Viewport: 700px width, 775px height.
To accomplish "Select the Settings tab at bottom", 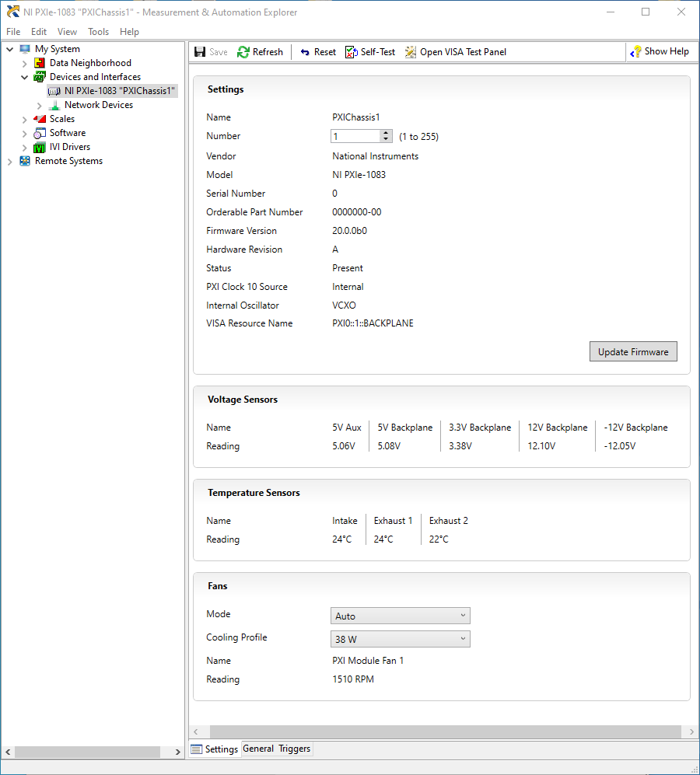I will (x=215, y=749).
